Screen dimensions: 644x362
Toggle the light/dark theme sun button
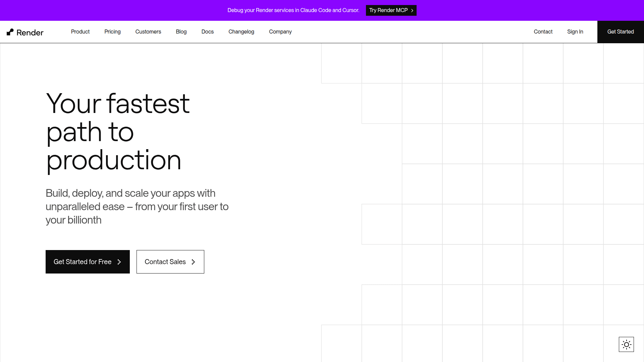[x=626, y=344]
